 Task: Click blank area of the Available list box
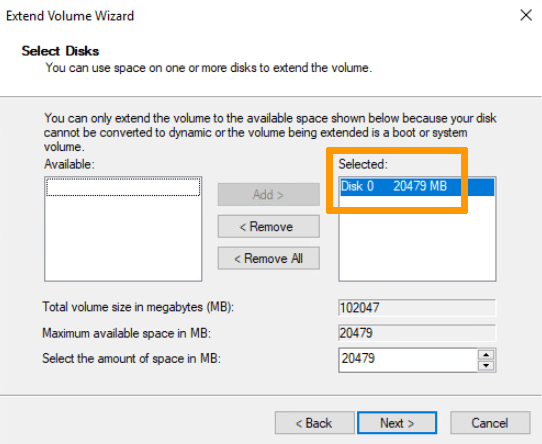123,239
